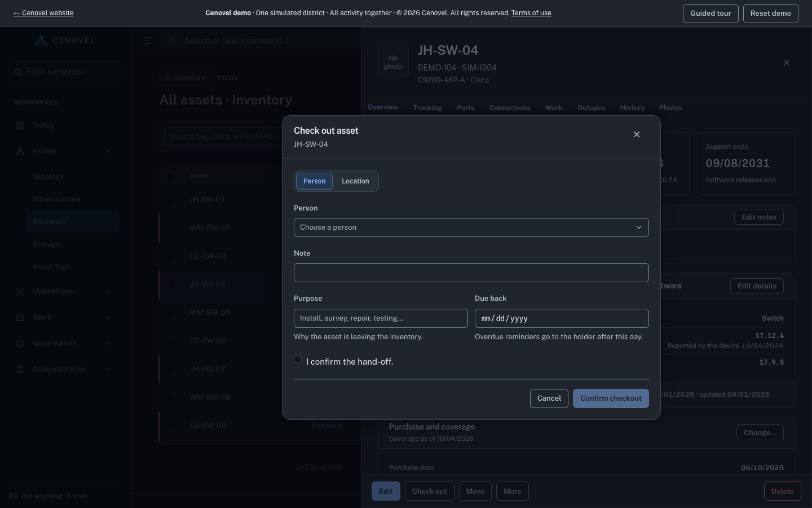This screenshot has width=812, height=508.
Task: Click the sidebar collapse hamburger icon
Action: pos(147,41)
